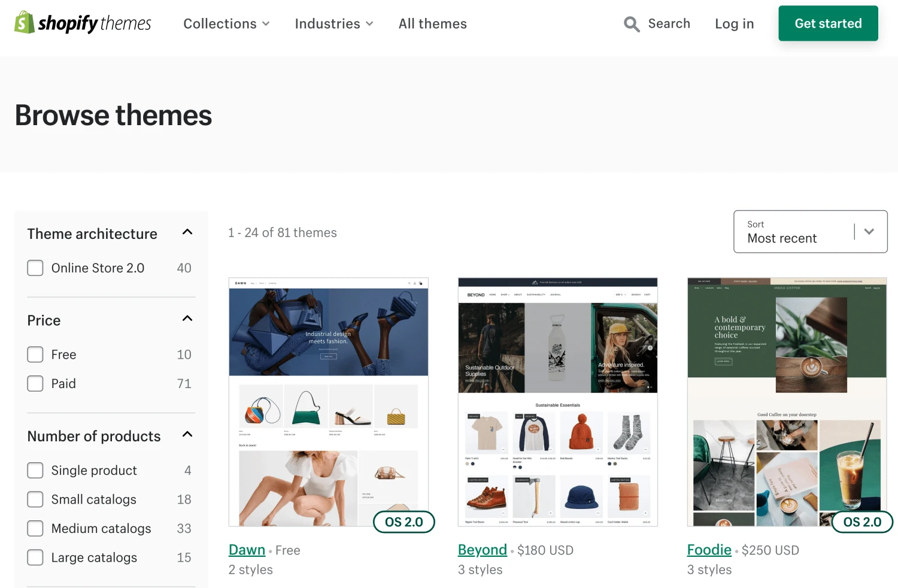Open the Beyond theme link
The width and height of the screenshot is (898, 588).
pos(482,550)
